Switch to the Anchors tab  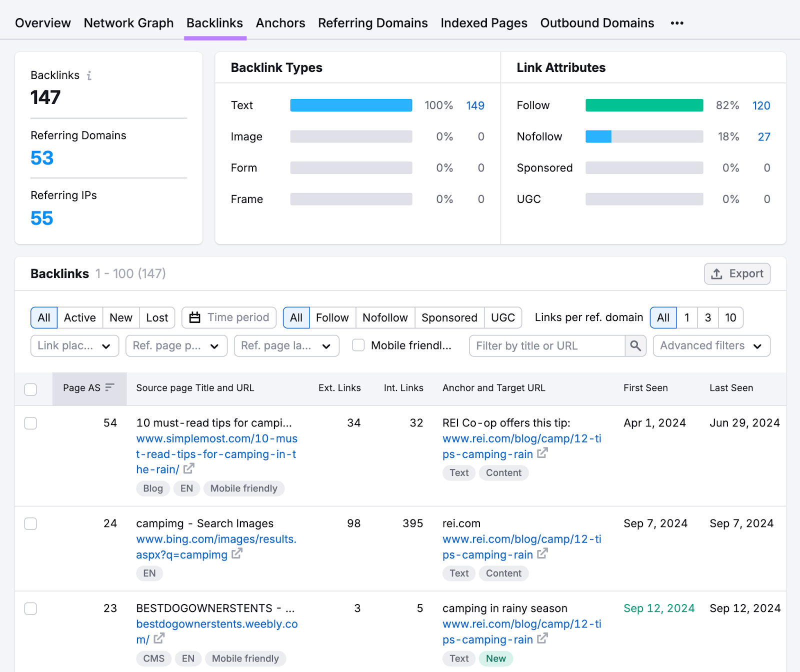pyautogui.click(x=280, y=22)
